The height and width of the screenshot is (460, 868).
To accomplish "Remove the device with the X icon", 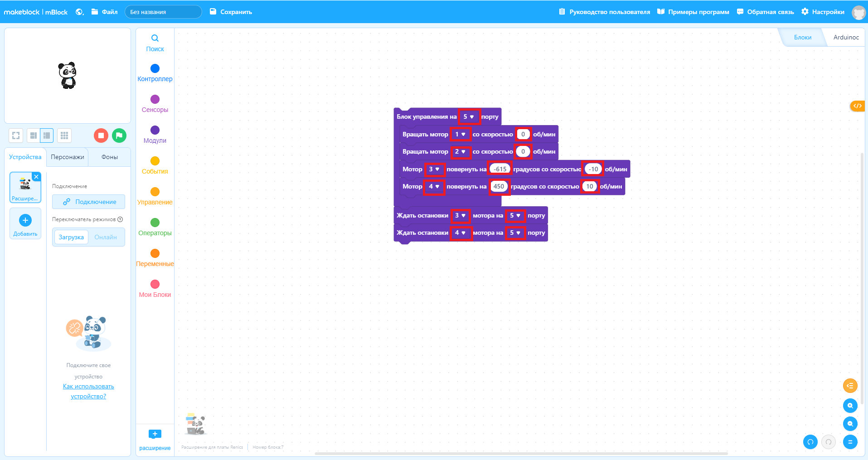I will coord(37,177).
